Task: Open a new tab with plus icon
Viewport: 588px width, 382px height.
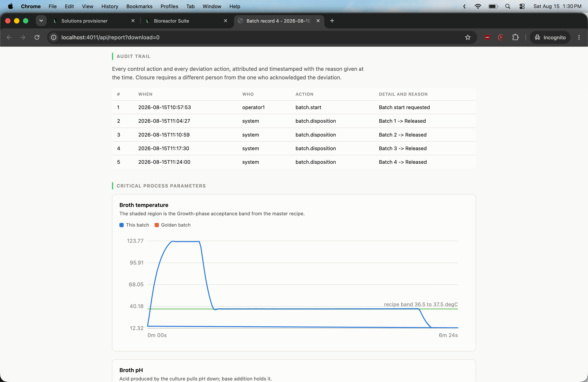Action: click(332, 21)
